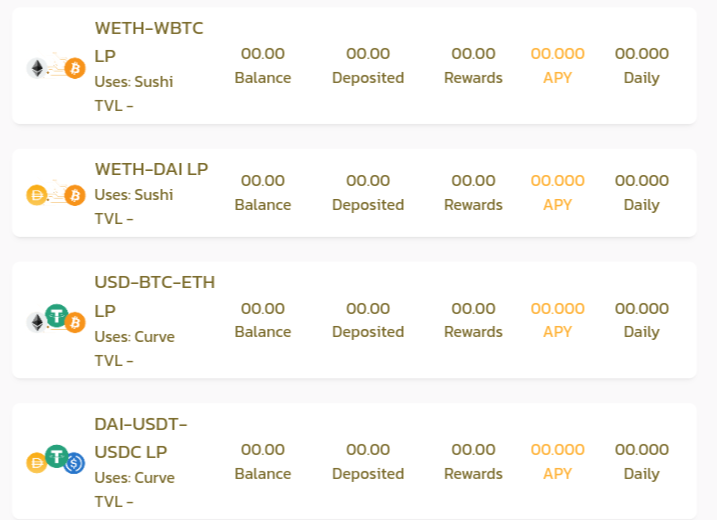Click the Daily value in DAI-USDT-USDC row
This screenshot has width=717, height=520.
(642, 450)
